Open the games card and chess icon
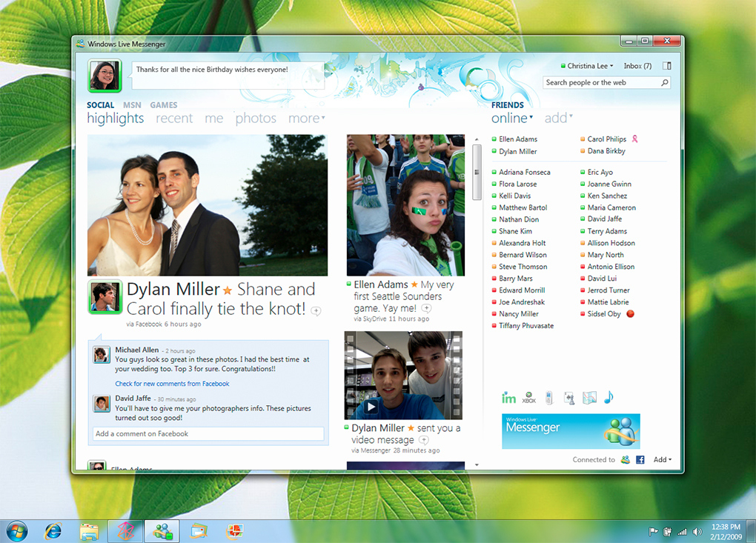756x543 pixels. (568, 399)
